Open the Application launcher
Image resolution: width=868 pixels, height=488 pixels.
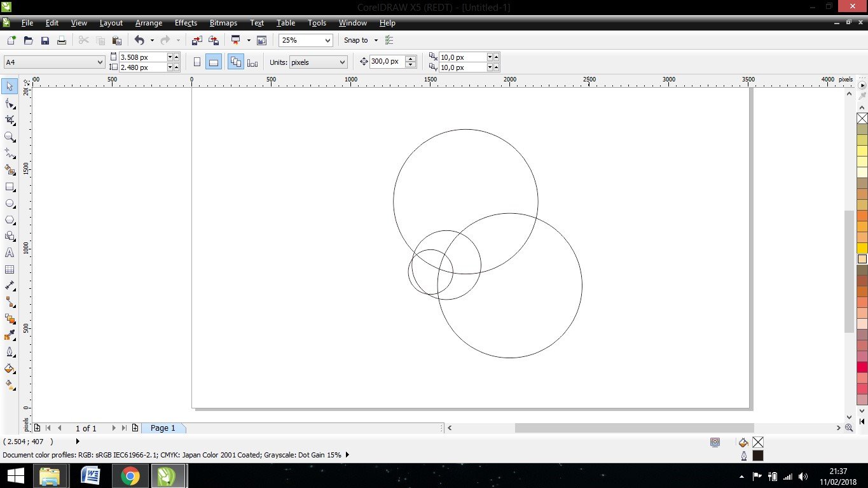coord(236,40)
